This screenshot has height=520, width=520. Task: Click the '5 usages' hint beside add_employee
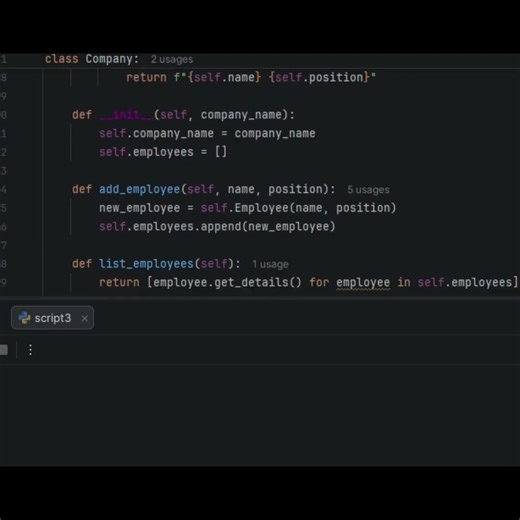click(x=368, y=190)
